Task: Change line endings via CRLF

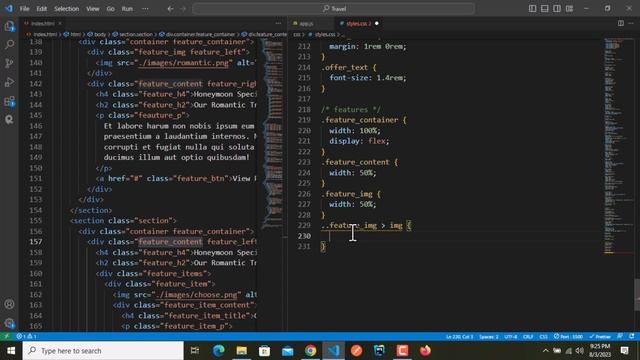Action: point(528,337)
